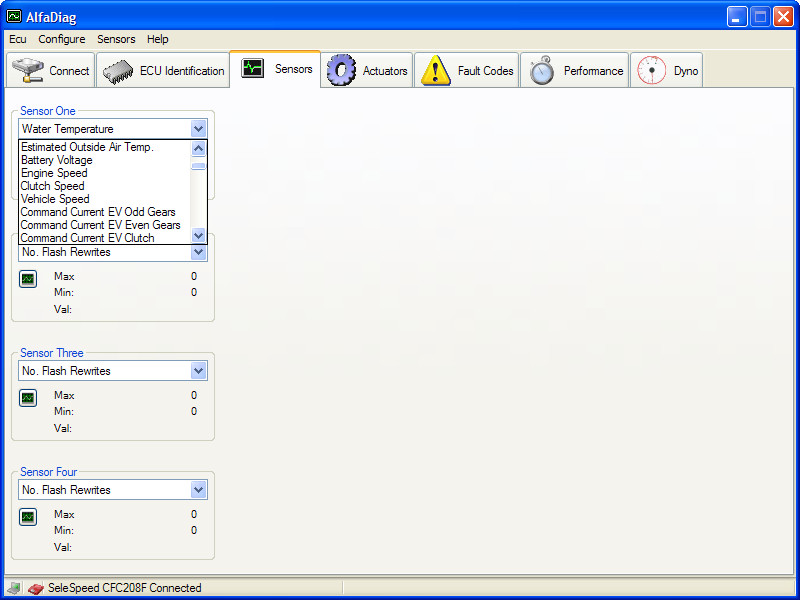Click the dropdown list scrollbar thumb
Screen dimensions: 800x600
[x=198, y=166]
